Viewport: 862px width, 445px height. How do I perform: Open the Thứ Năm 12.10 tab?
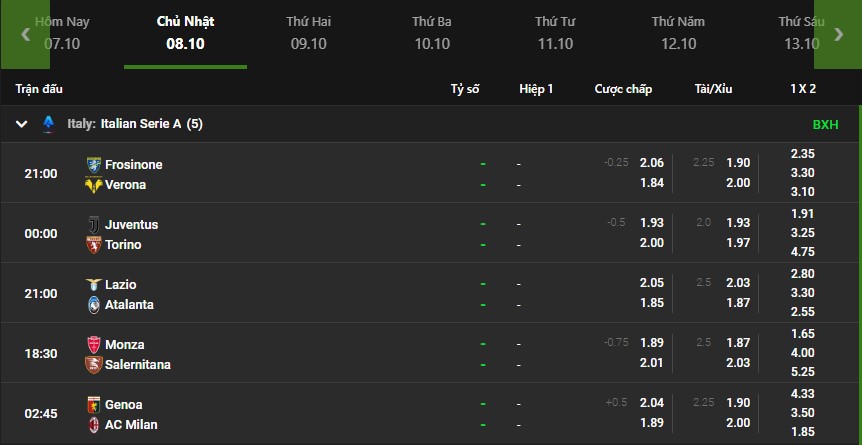(x=678, y=32)
